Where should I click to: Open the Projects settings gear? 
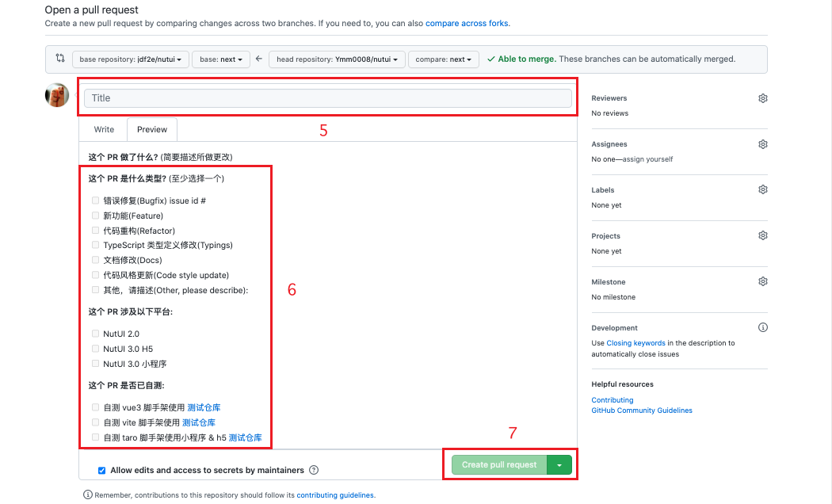pyautogui.click(x=762, y=235)
